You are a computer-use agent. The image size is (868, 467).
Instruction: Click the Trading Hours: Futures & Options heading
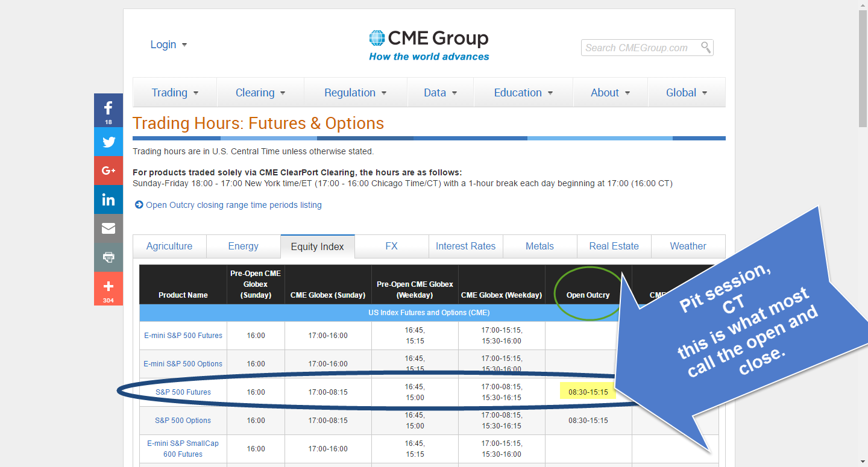[258, 123]
